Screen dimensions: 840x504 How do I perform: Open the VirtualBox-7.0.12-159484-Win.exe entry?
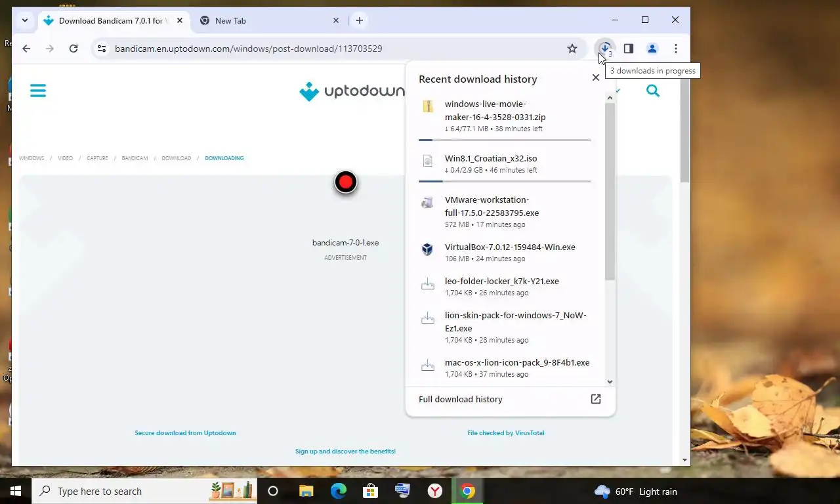505,253
